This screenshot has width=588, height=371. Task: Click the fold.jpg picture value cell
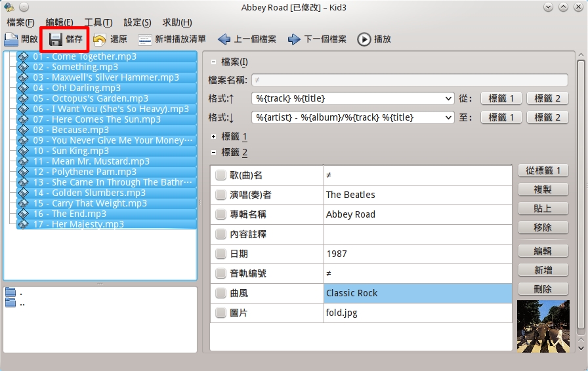click(418, 313)
